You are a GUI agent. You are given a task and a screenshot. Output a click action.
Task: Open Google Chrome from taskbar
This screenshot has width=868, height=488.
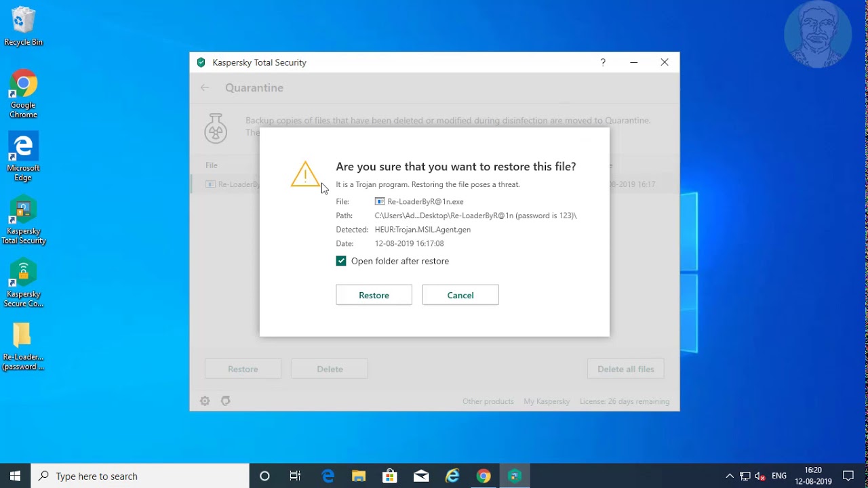coord(484,476)
